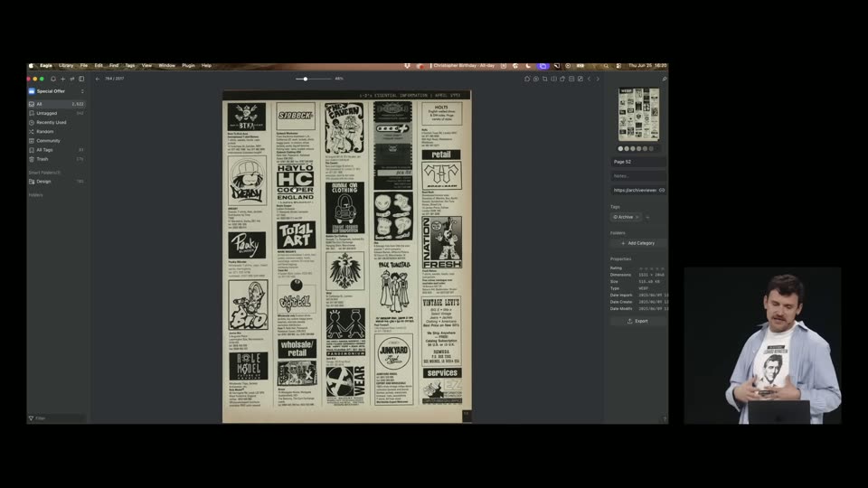Click the switch arrows icon beside the plus
This screenshot has height=488, width=868.
tap(72, 79)
